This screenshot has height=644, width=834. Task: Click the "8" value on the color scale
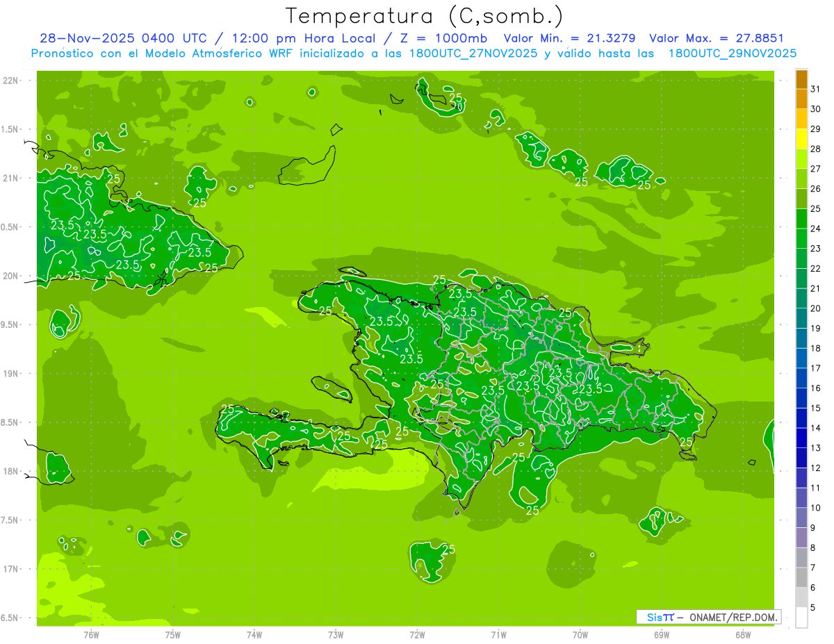(x=813, y=548)
